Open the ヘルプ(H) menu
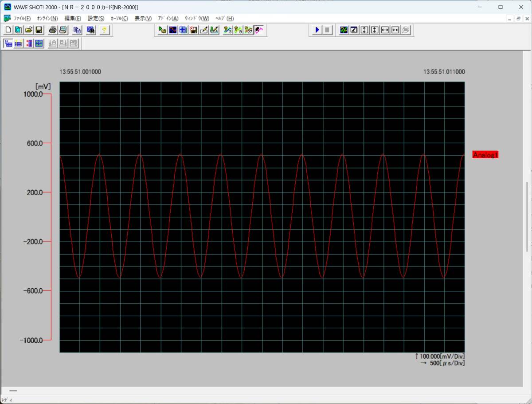532x404 pixels. click(224, 19)
